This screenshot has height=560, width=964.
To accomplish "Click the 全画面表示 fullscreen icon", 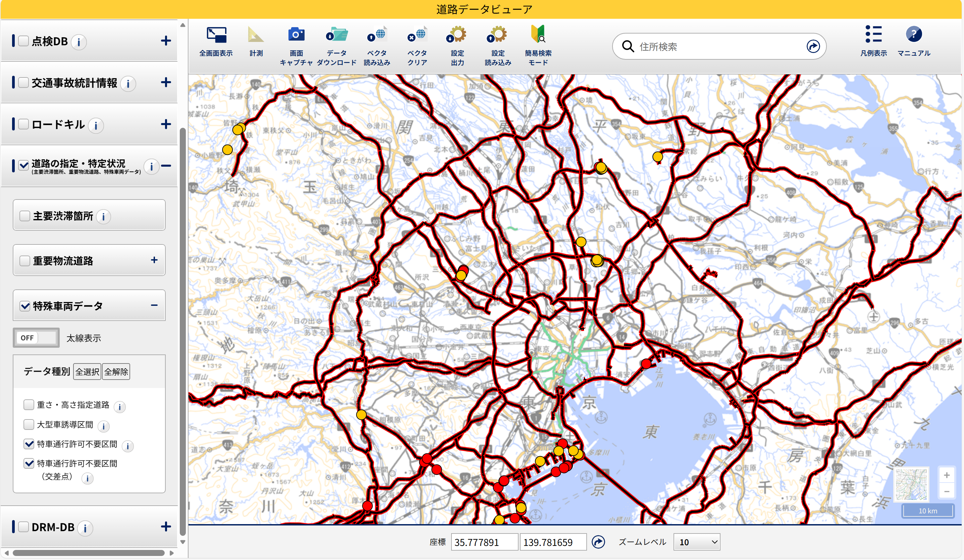I will point(216,35).
